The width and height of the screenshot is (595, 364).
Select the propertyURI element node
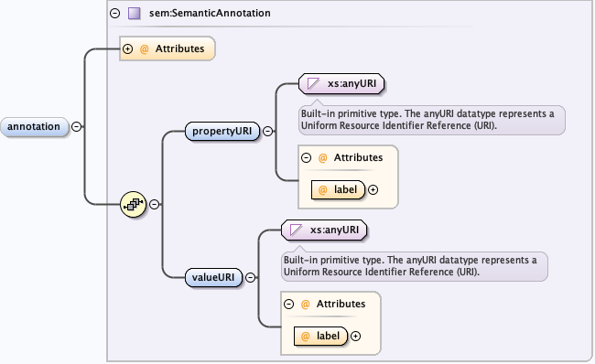[222, 131]
